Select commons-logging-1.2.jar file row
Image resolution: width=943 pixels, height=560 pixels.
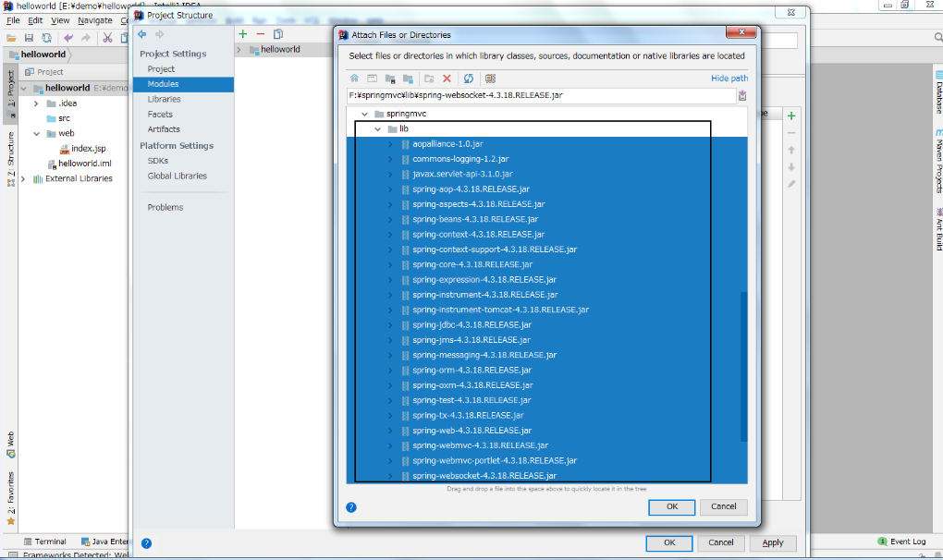[546, 159]
